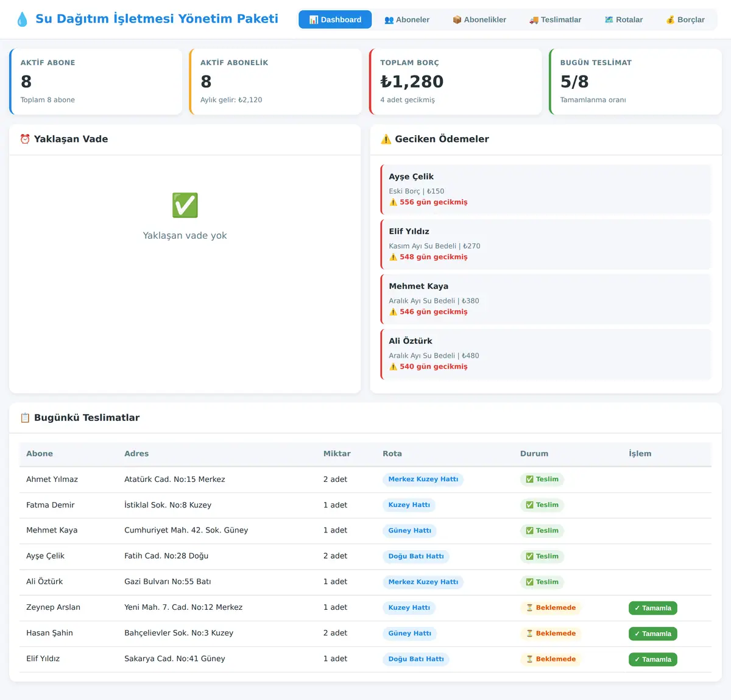Click Doğu Batı Hattı badge in Ayşe Çelik row
The width and height of the screenshot is (731, 700).
(416, 556)
